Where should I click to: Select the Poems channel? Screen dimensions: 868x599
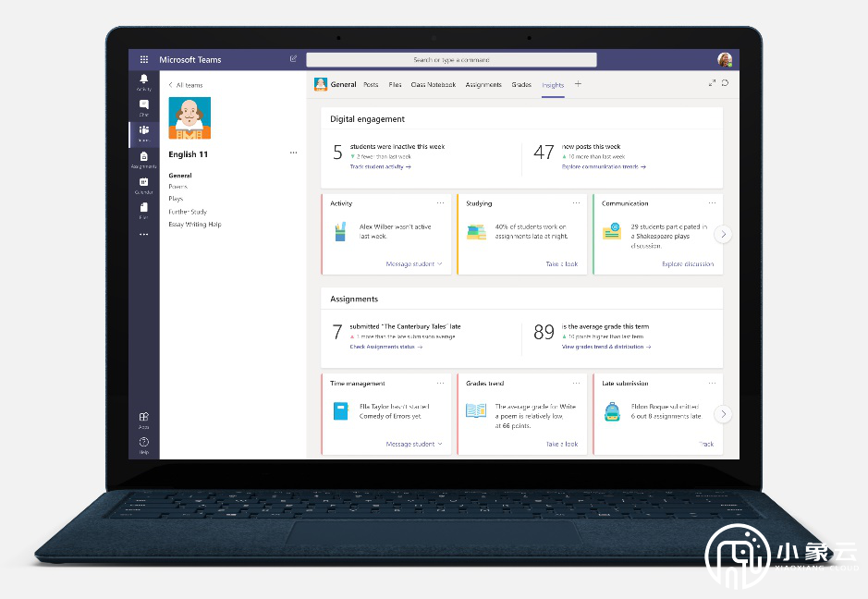178,187
